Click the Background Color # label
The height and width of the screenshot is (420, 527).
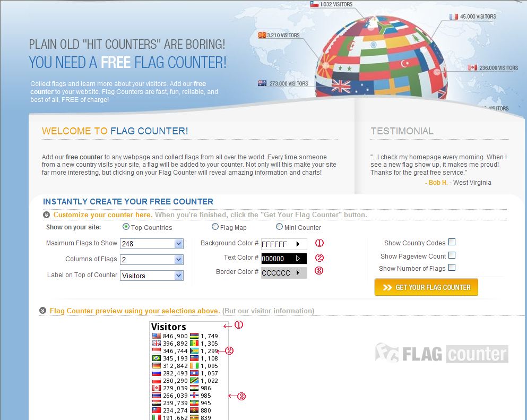229,243
